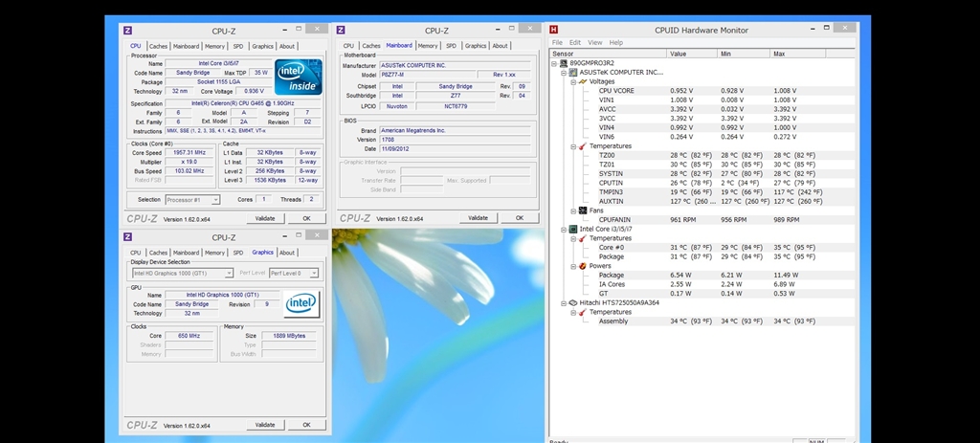
Task: Click Validate in the Mainboard tab window
Action: 479,218
